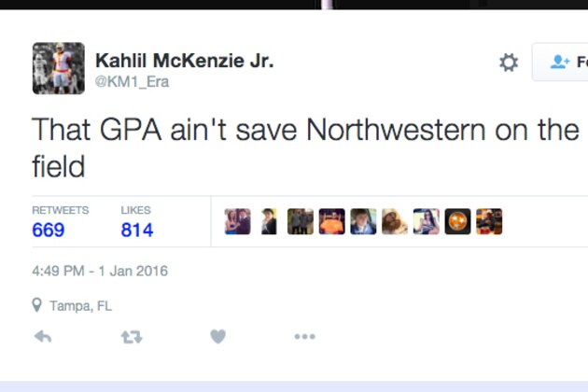
Task: Reply to the tweet using the arrow icon
Action: click(x=43, y=337)
